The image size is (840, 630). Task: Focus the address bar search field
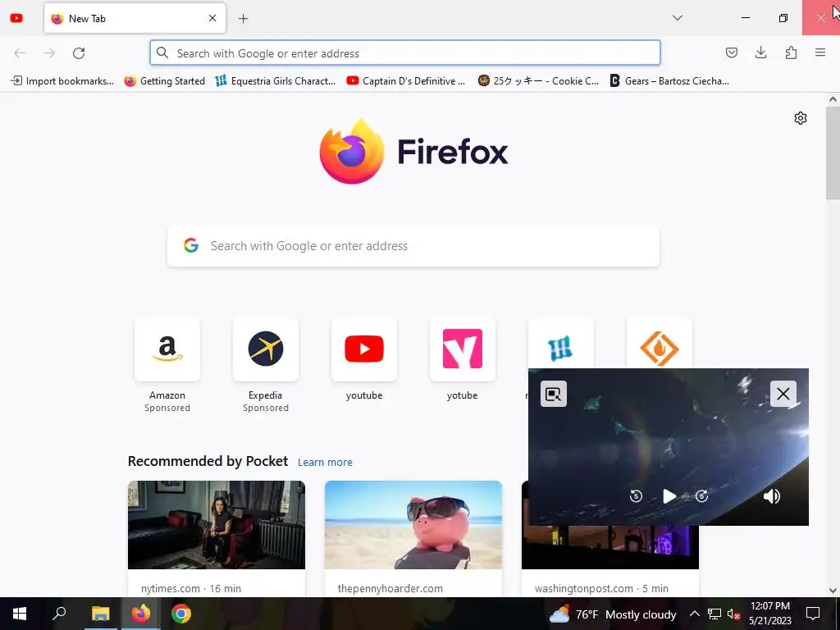pos(405,53)
